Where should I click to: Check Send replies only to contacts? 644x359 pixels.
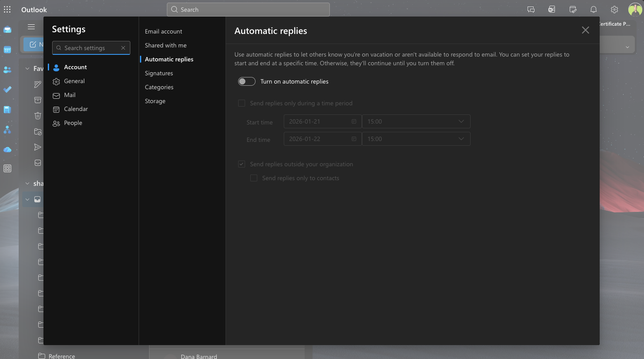254,178
